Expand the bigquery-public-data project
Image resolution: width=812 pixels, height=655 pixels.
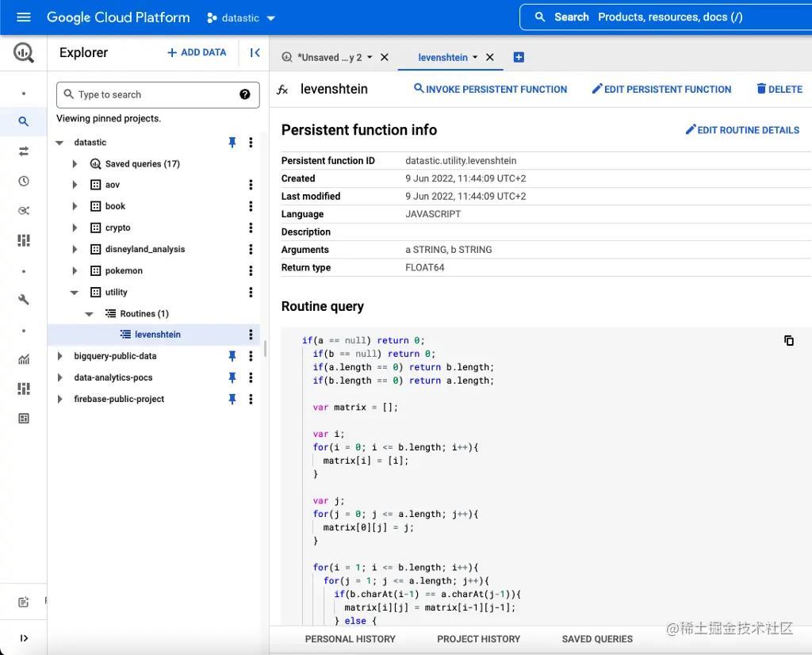click(59, 356)
